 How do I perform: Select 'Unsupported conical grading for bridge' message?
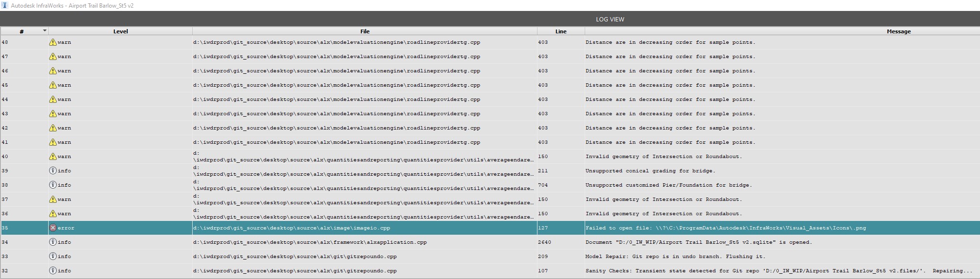click(x=650, y=170)
